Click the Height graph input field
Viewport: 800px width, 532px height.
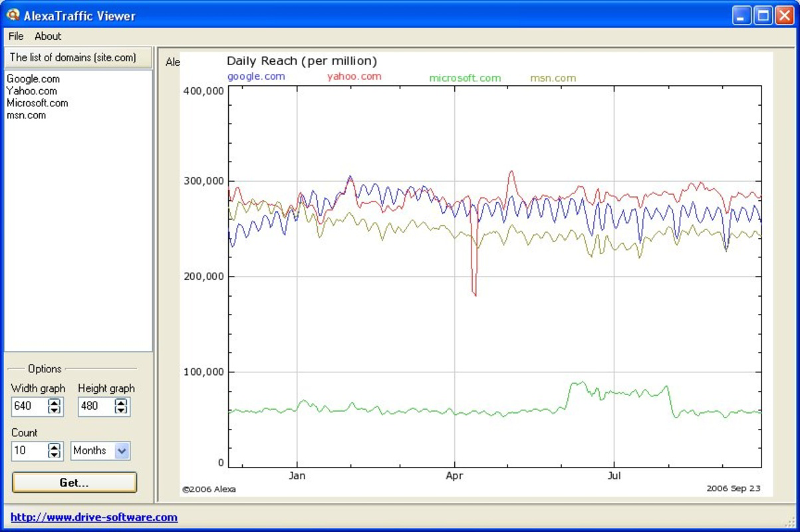click(96, 406)
